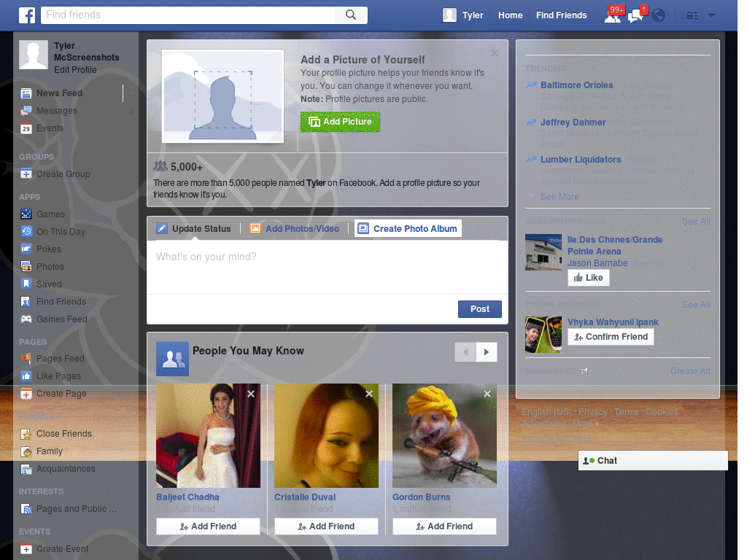Remove Gordon Burns suggestion with X
Image resolution: width=747 pixels, height=560 pixels.
(487, 394)
